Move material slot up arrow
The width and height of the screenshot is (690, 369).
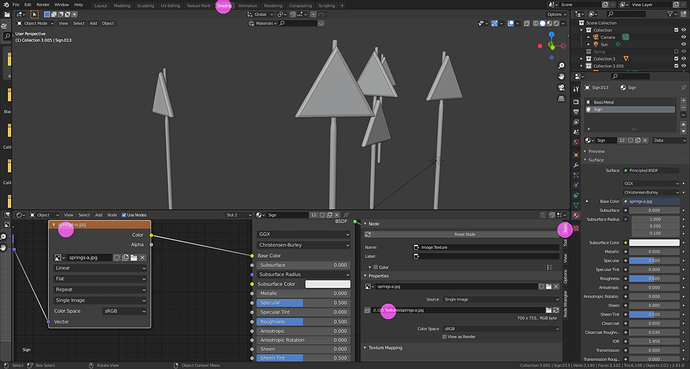pyautogui.click(x=683, y=125)
